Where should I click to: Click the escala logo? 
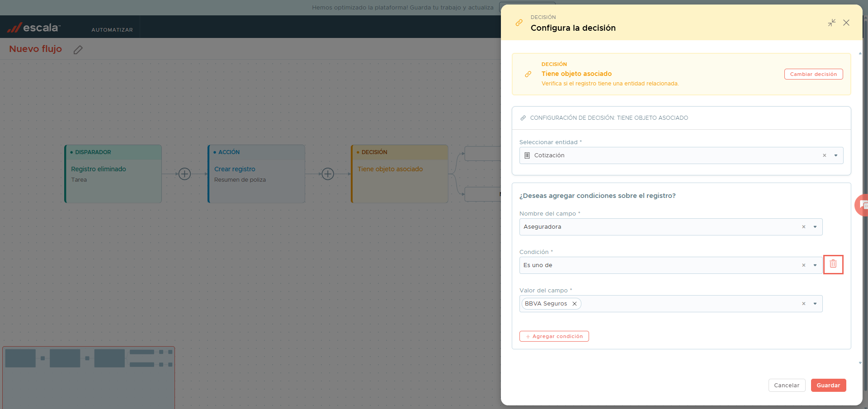point(34,28)
